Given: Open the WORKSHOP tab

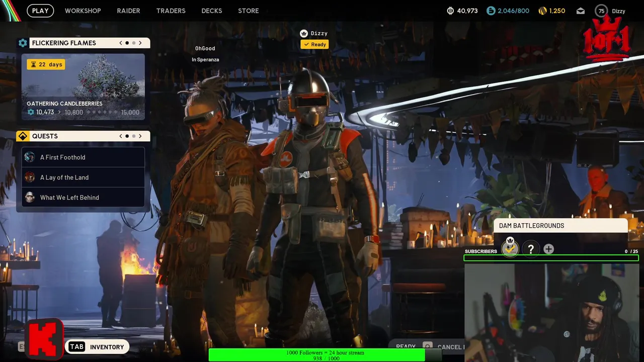Looking at the screenshot, I should coord(83,11).
